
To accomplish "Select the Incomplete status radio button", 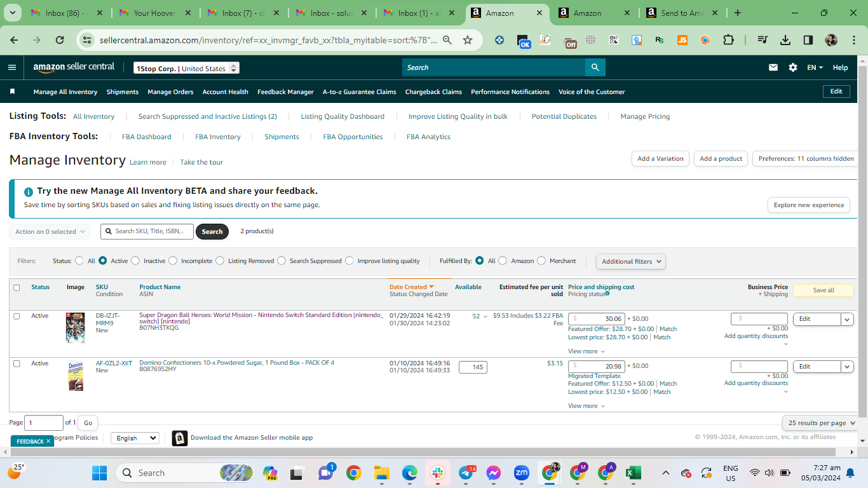I will (173, 261).
